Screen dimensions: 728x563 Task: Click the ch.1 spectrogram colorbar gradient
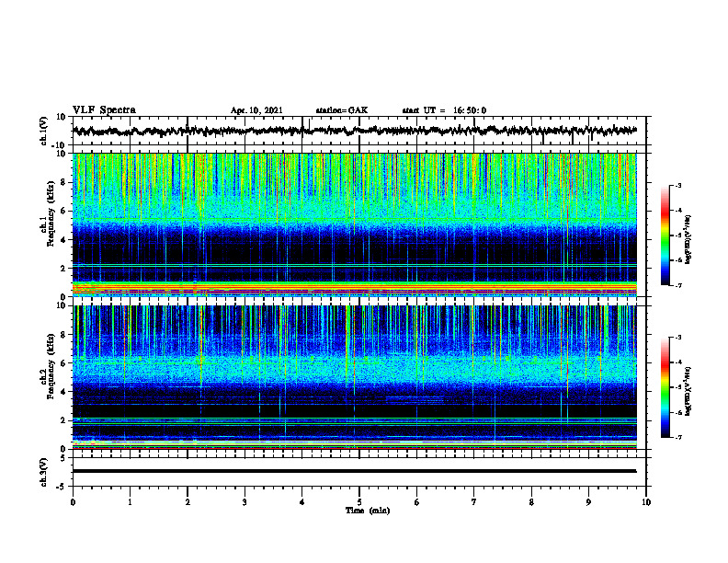click(665, 236)
